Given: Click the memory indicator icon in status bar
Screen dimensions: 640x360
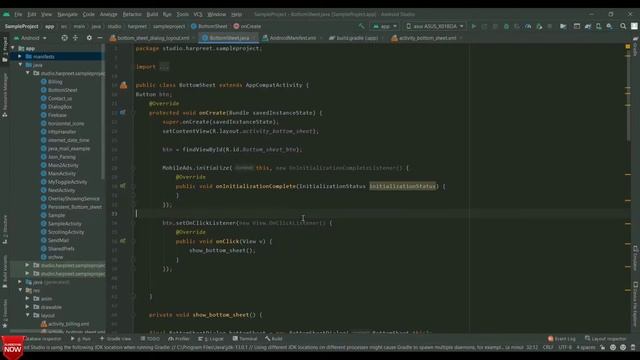Looking at the screenshot, I should (633, 347).
